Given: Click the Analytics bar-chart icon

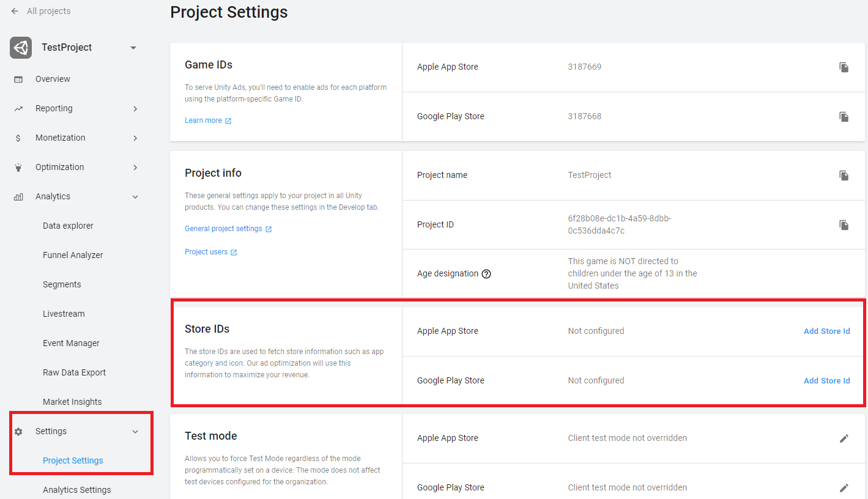Looking at the screenshot, I should pyautogui.click(x=18, y=196).
